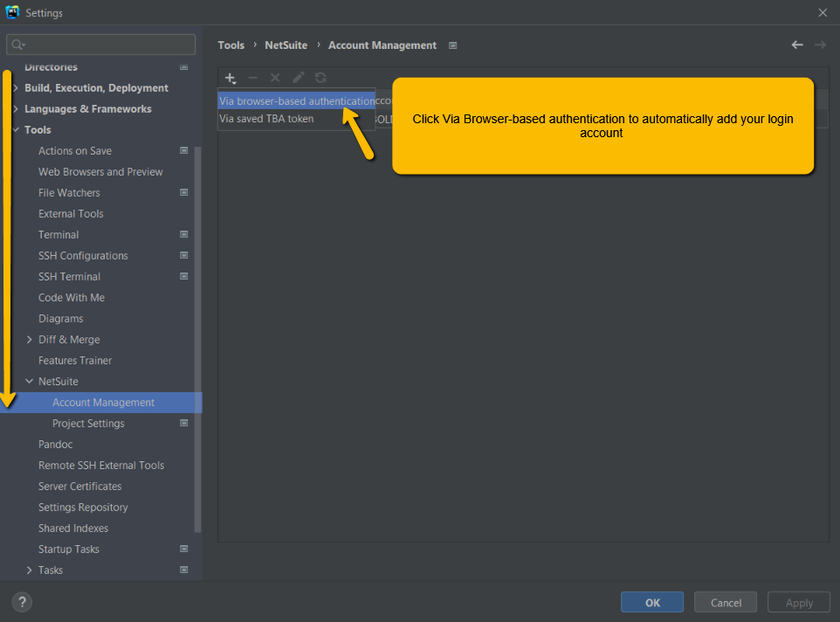Select Account Management under NetSuite

[103, 403]
